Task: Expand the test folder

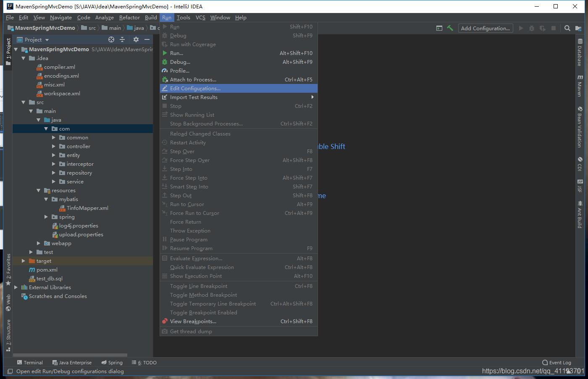Action: pyautogui.click(x=31, y=252)
